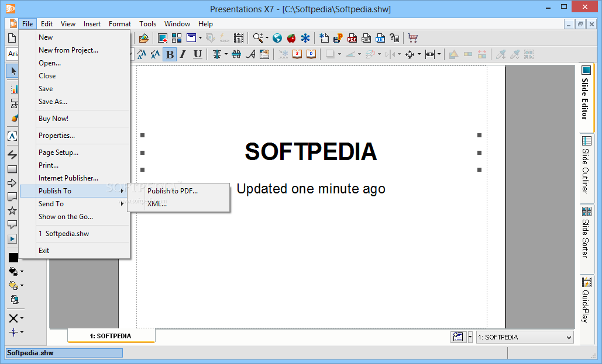Open the align center cross dropdown arrow
602x364 pixels.
click(419, 54)
